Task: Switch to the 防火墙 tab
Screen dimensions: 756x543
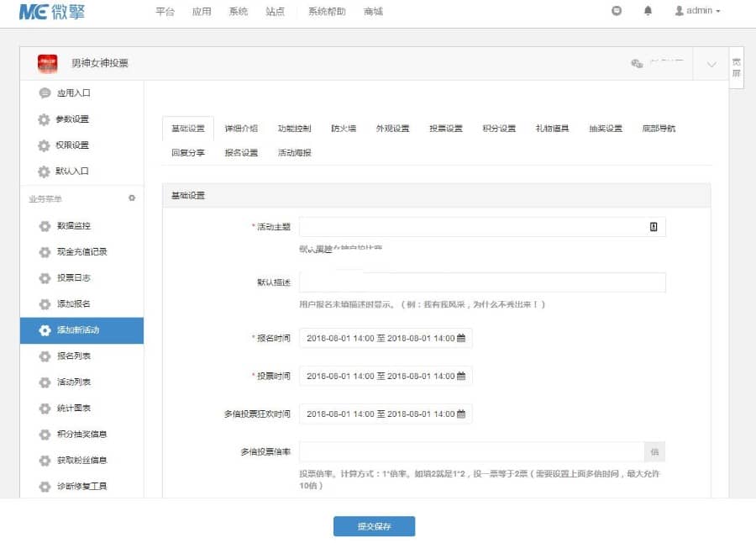Action: (x=343, y=128)
